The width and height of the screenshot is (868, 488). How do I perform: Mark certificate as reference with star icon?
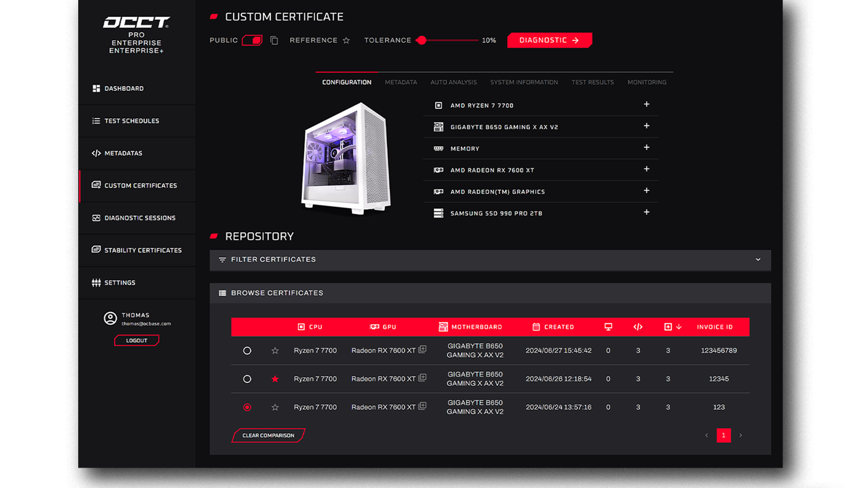point(346,40)
